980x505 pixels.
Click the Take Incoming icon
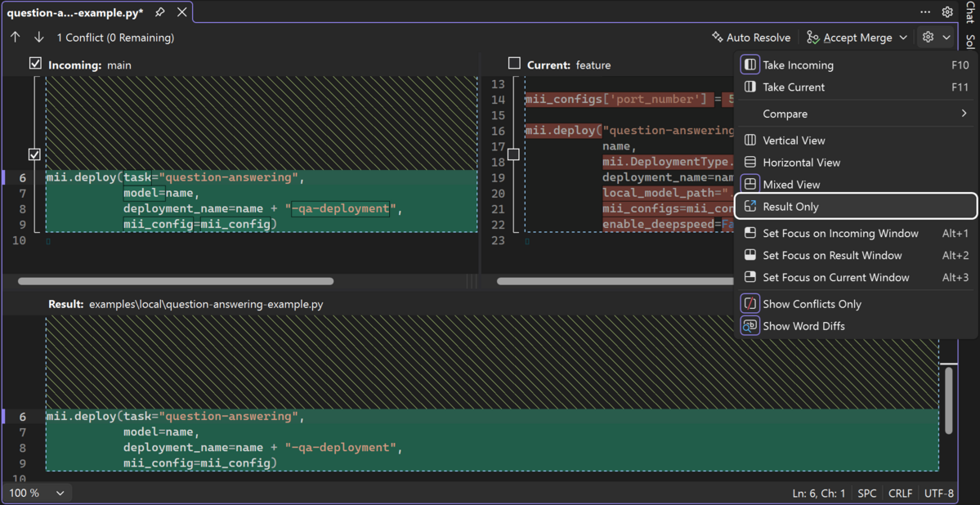pyautogui.click(x=750, y=65)
